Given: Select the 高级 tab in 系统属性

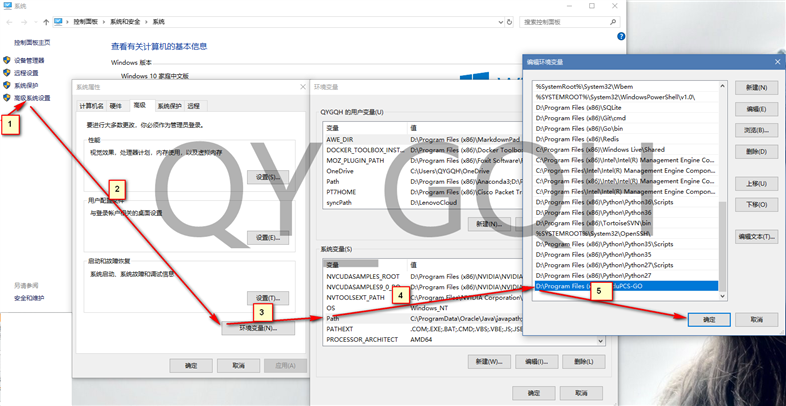Looking at the screenshot, I should 140,105.
